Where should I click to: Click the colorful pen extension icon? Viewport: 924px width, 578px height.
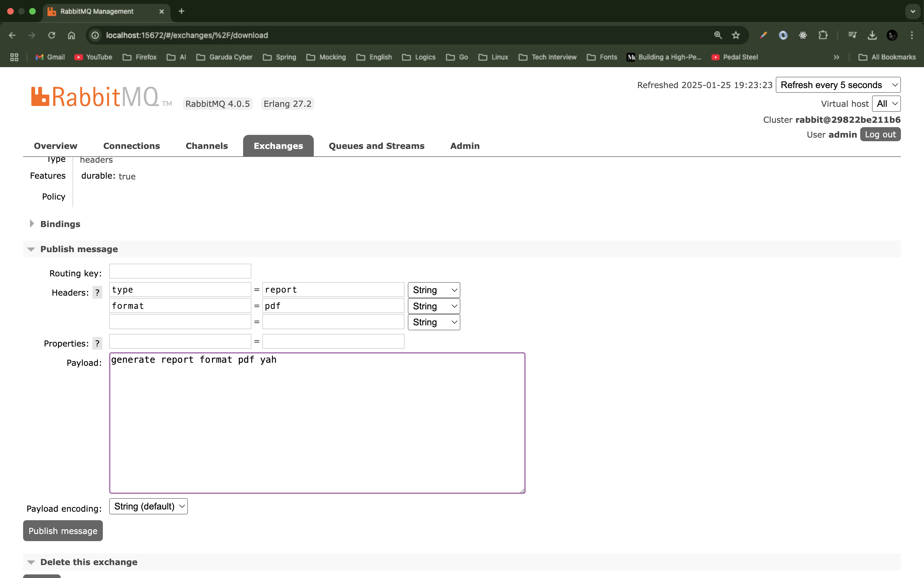point(763,35)
